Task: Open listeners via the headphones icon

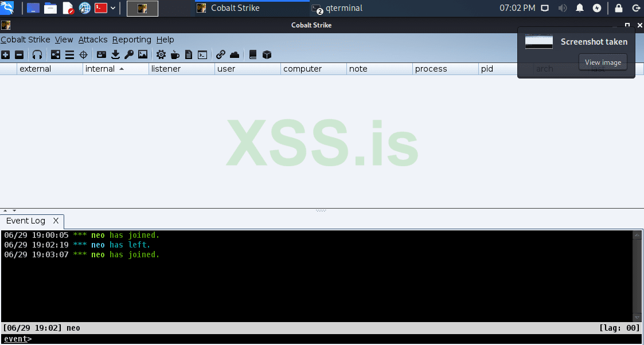Action: tap(37, 55)
